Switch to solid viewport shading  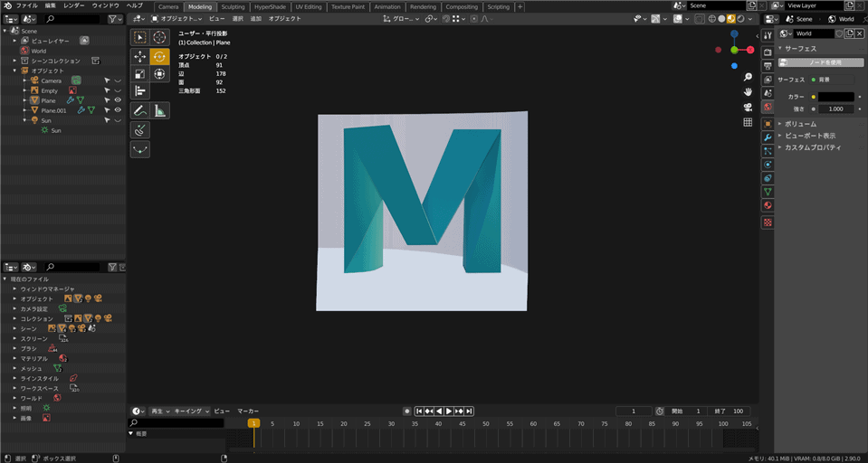tap(721, 19)
